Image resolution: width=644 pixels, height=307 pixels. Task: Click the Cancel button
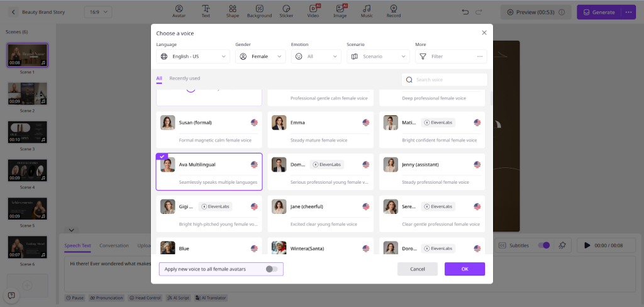[x=417, y=269]
